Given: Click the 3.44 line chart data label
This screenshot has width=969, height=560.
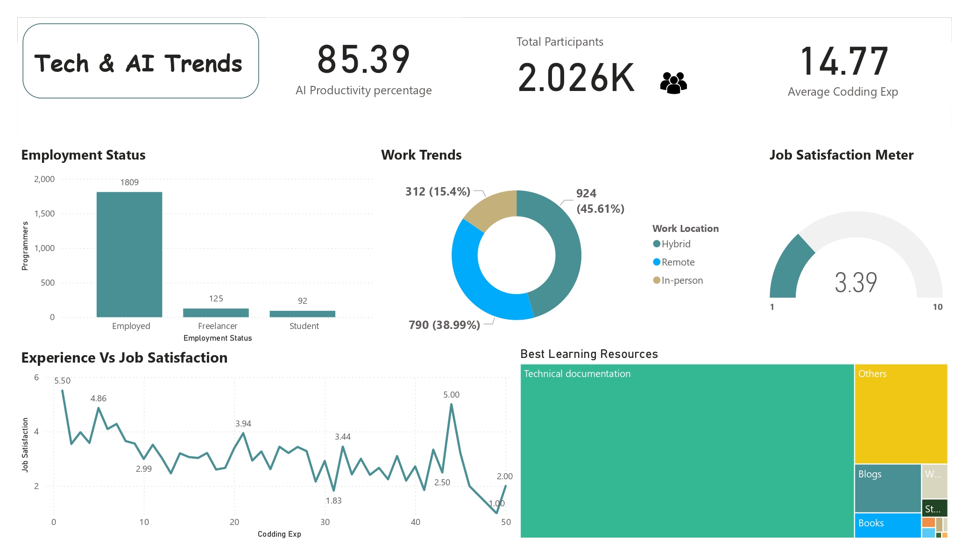Looking at the screenshot, I should pyautogui.click(x=343, y=437).
